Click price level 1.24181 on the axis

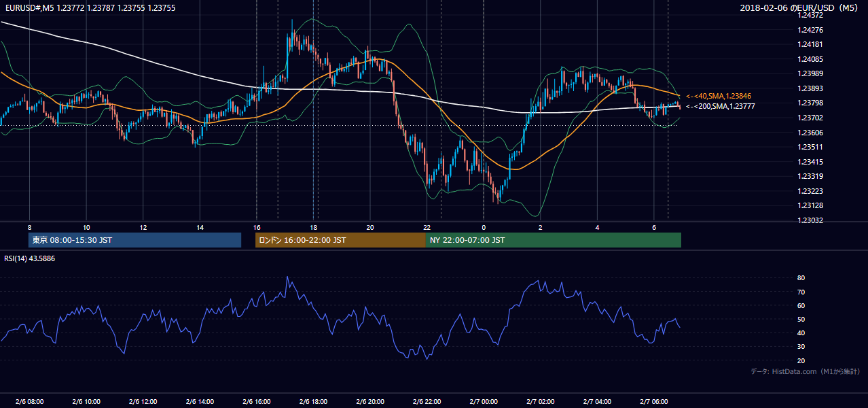point(812,44)
